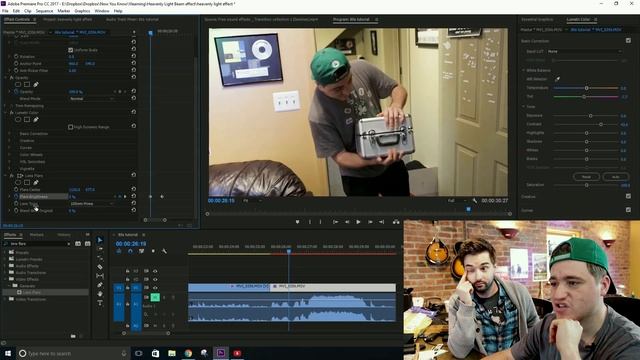This screenshot has width=640, height=360.
Task: Collapse the Video Effects folder
Action: 5,279
